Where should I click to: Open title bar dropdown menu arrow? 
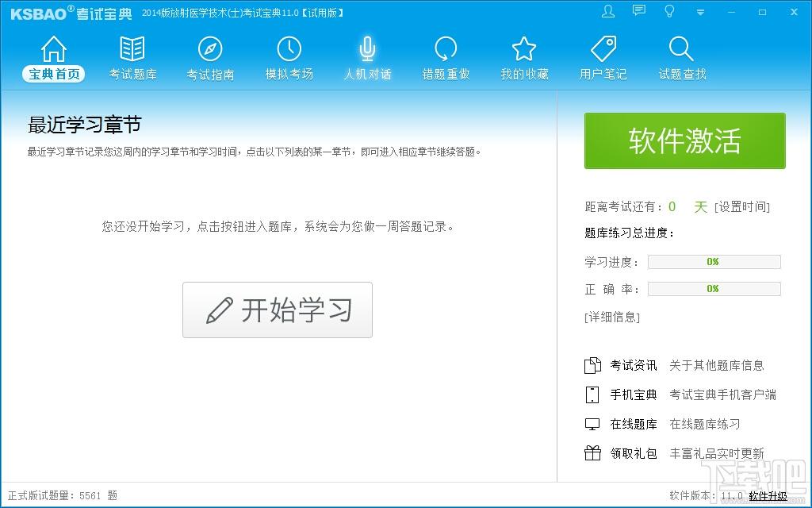[700, 12]
